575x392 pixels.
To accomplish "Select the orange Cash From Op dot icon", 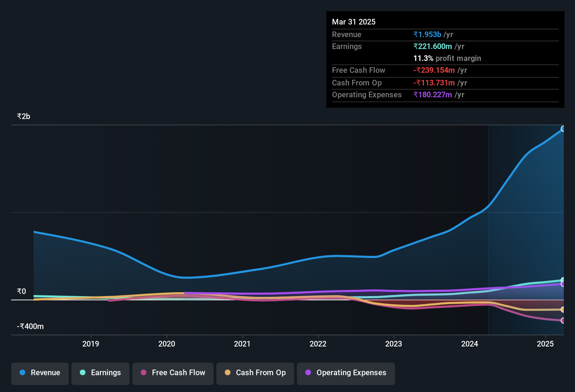I will pyautogui.click(x=228, y=373).
